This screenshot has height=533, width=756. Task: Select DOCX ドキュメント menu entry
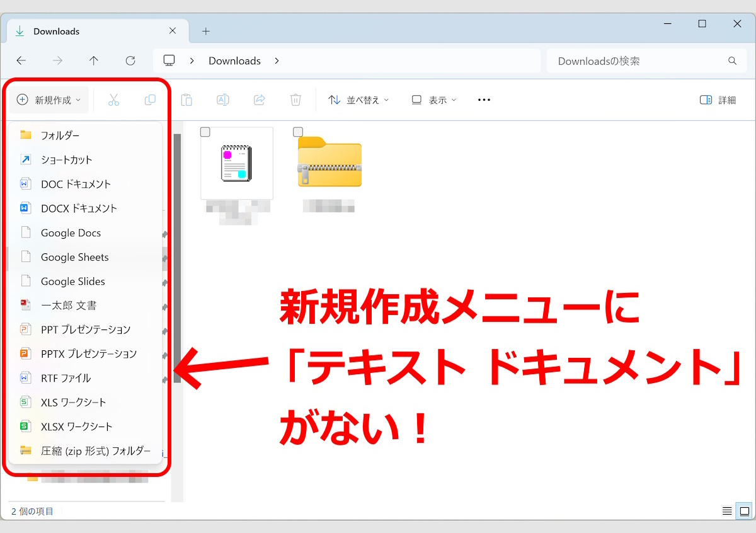(x=79, y=209)
